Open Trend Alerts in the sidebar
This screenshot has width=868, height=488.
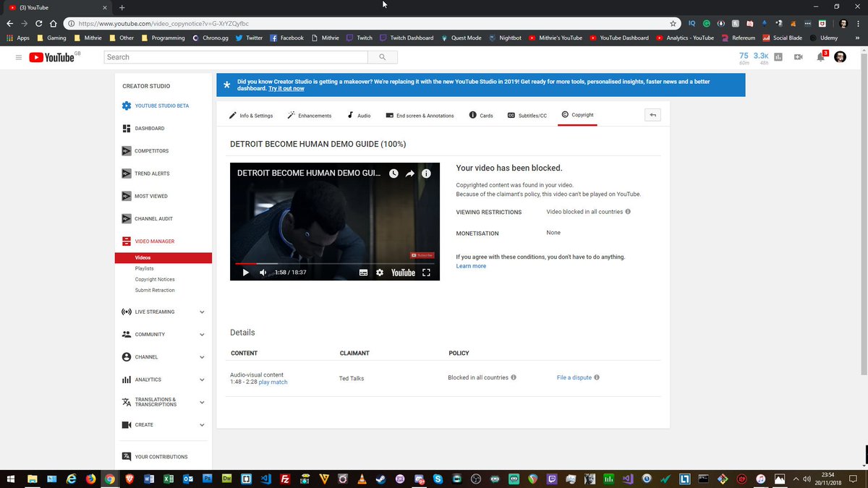tap(145, 174)
